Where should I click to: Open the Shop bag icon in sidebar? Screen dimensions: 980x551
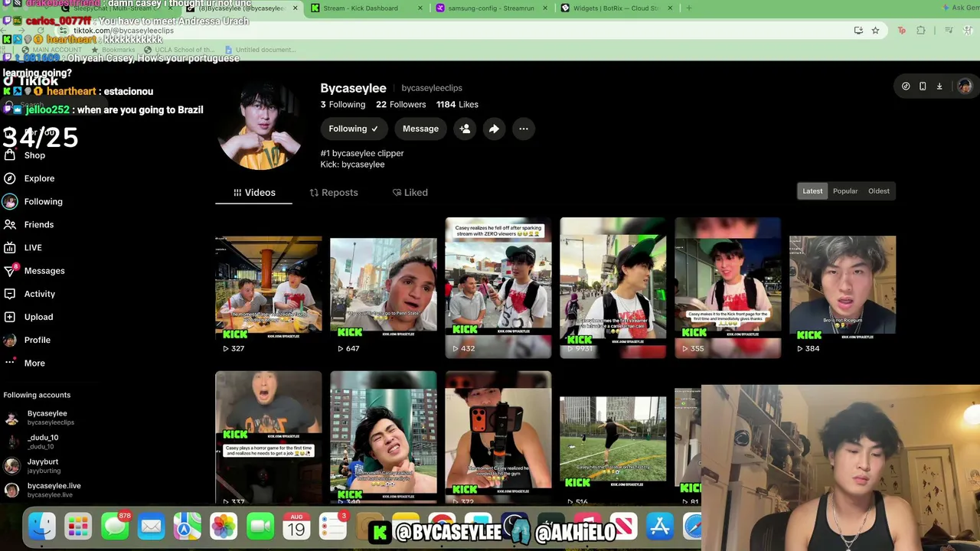pyautogui.click(x=10, y=155)
